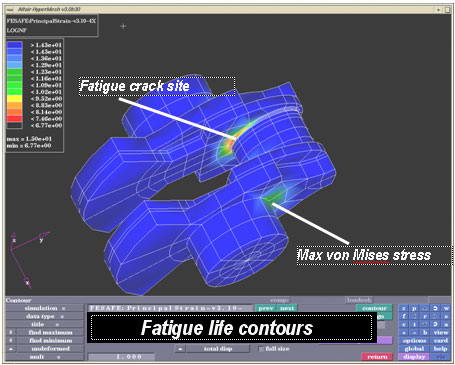Screen dimensions: 455x365
Task: Switch the undeformed display mode toggle
Action: coord(10,349)
